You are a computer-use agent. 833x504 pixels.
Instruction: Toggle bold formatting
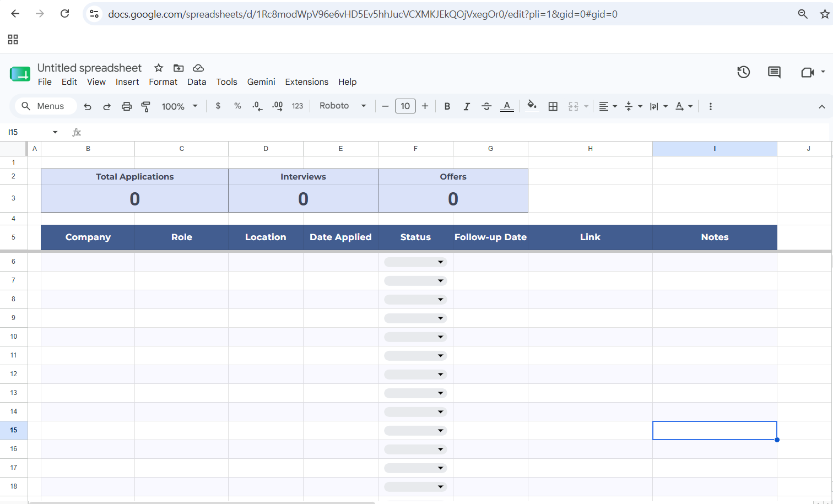coord(447,106)
